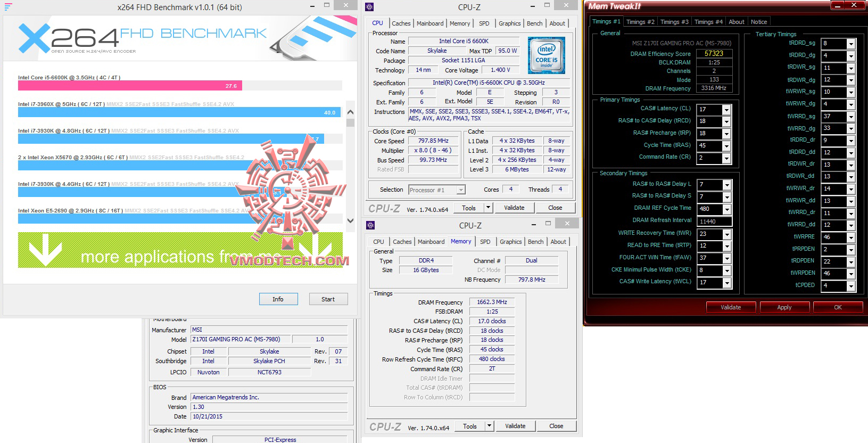
Task: Open About tab in lower CPU-Z window
Action: (558, 242)
